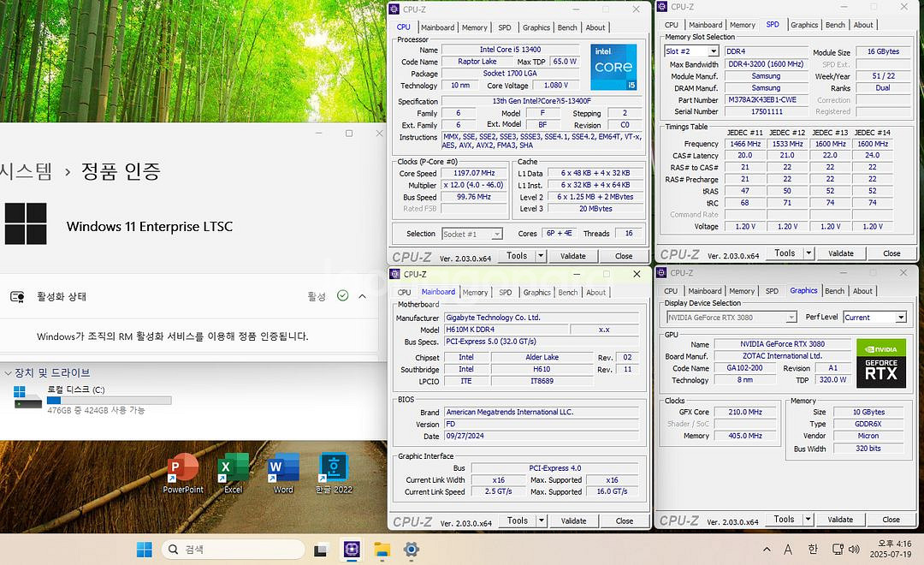Image resolution: width=924 pixels, height=565 pixels.
Task: Click Validate in the Graphics window
Action: point(840,519)
